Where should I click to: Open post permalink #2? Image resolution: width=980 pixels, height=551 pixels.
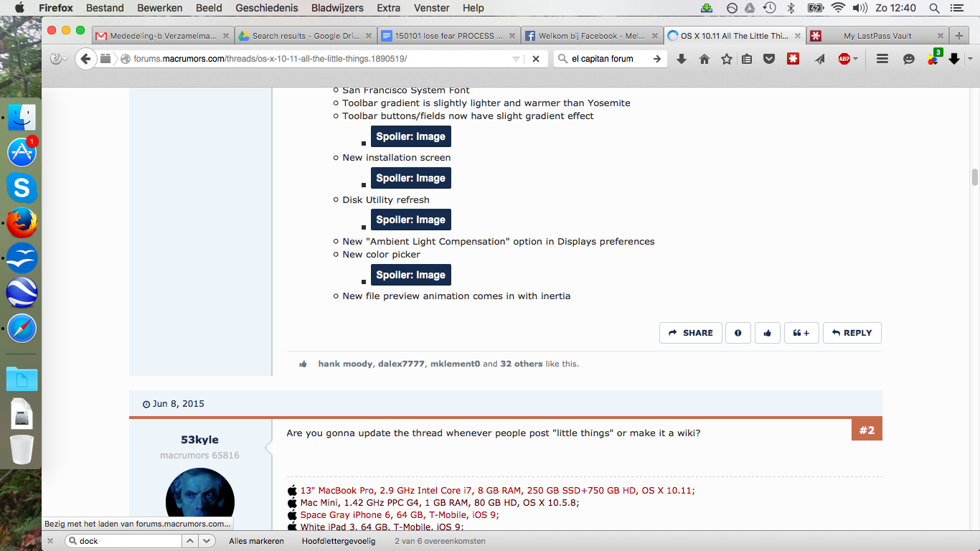tap(867, 430)
